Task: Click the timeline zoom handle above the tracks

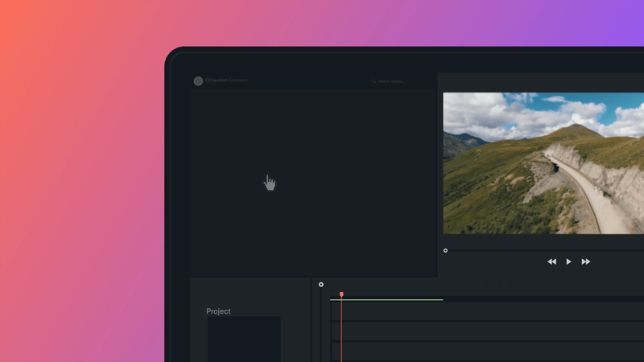Action: coord(320,285)
